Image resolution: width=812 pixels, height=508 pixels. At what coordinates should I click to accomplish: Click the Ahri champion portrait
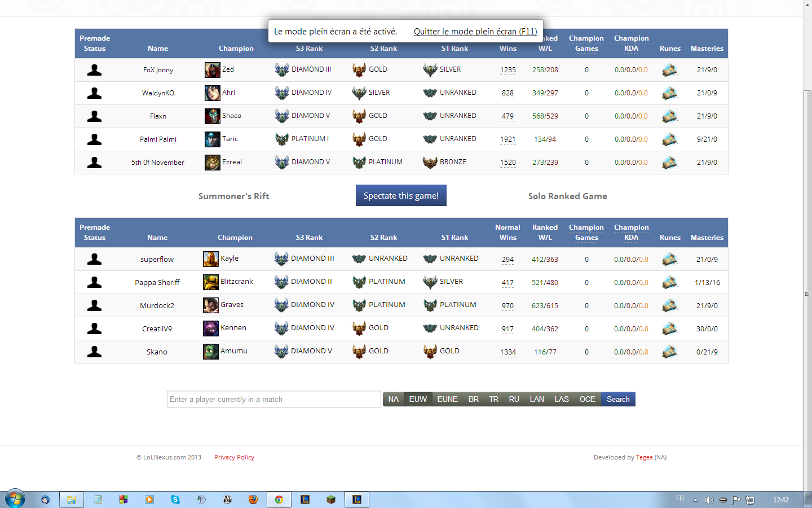coord(213,93)
